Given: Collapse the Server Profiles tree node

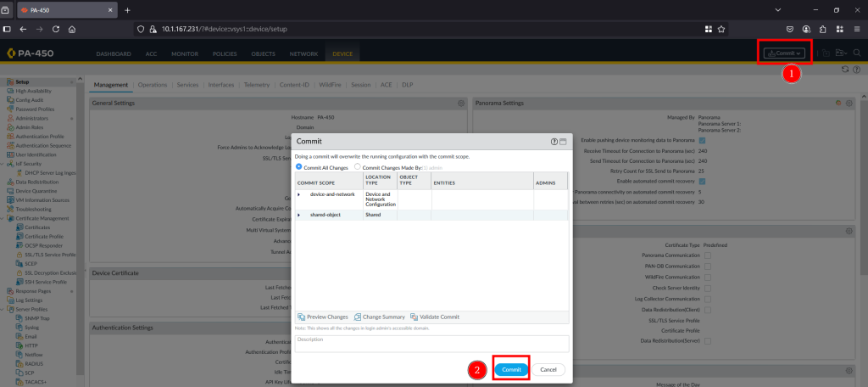Looking at the screenshot, I should [3, 309].
